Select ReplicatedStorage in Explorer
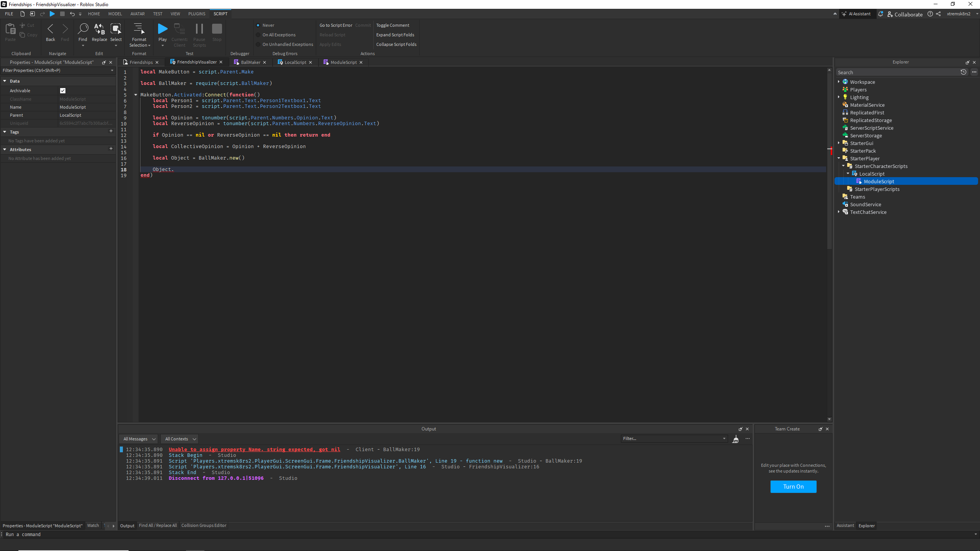 tap(871, 120)
